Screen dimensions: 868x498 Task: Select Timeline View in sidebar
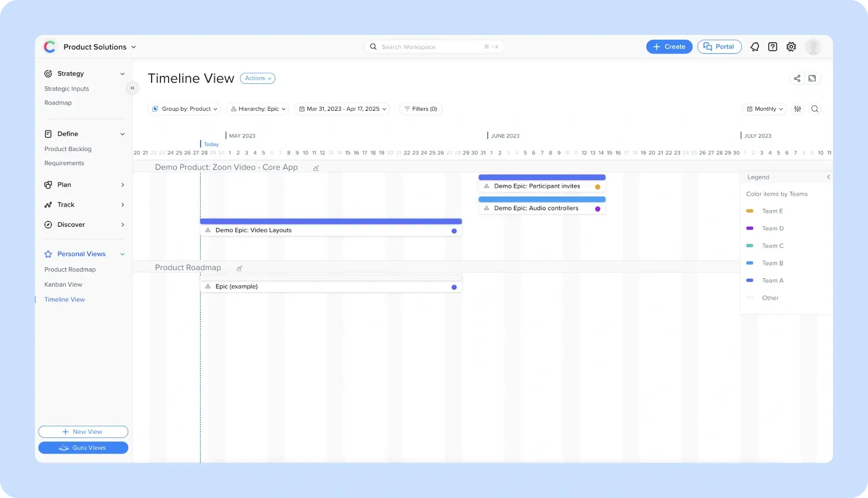pos(65,300)
